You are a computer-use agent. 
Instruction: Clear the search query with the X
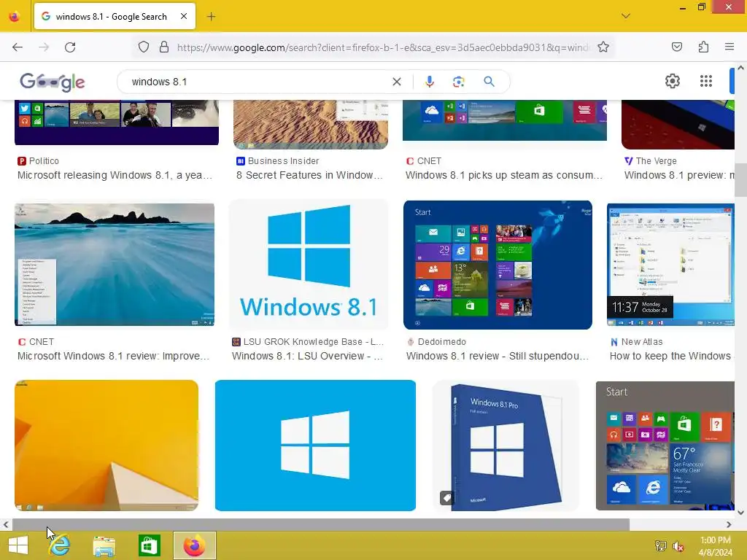tap(396, 82)
